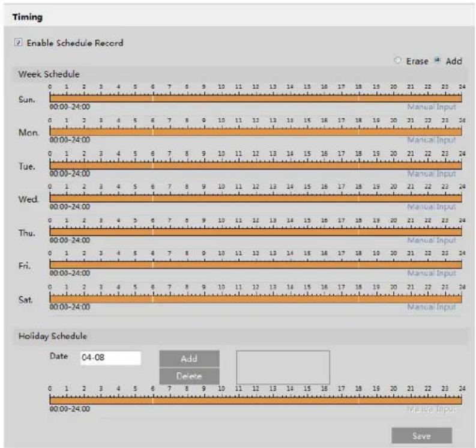The image size is (476, 448).
Task: Click the Wed. day label
Action: click(29, 199)
